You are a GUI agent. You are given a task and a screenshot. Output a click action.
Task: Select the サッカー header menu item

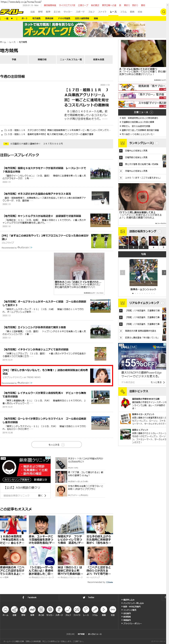click(x=68, y=12)
